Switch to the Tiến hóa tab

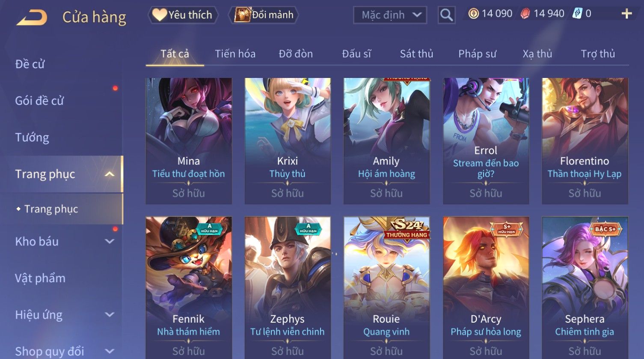(x=235, y=54)
